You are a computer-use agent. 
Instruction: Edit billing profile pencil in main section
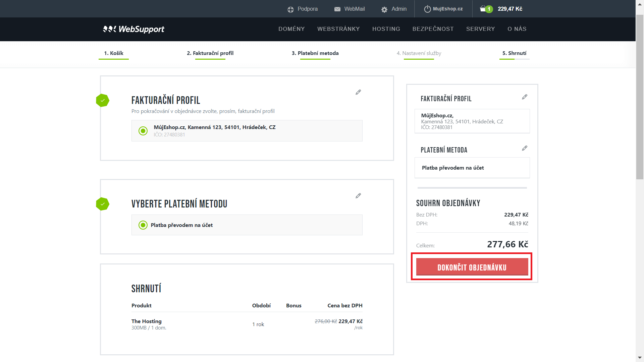[358, 92]
